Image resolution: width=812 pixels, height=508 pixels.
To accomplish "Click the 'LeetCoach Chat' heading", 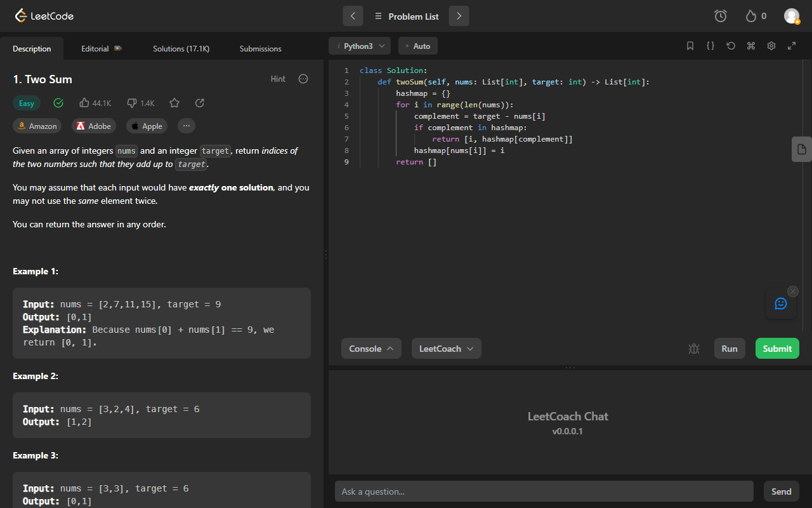I will tap(568, 417).
